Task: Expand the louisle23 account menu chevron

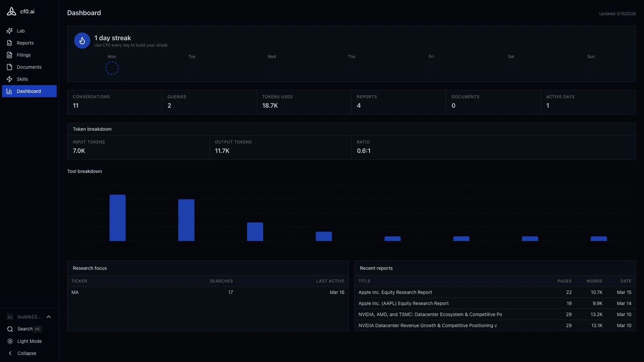Action: 49,317
